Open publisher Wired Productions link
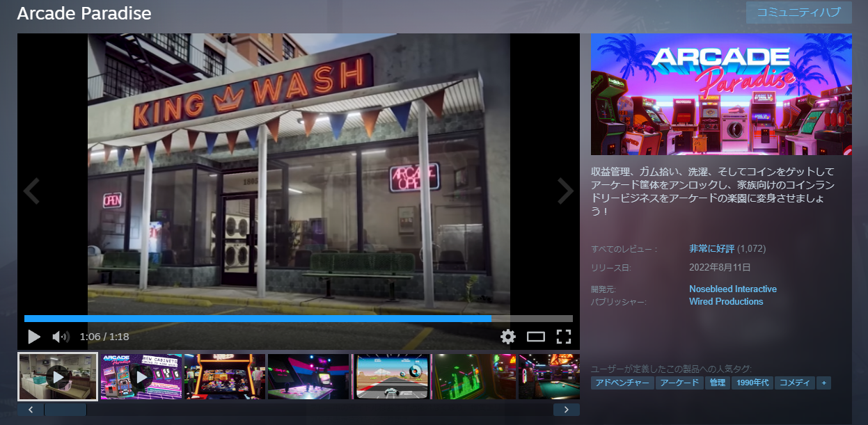The image size is (868, 425). [x=726, y=301]
